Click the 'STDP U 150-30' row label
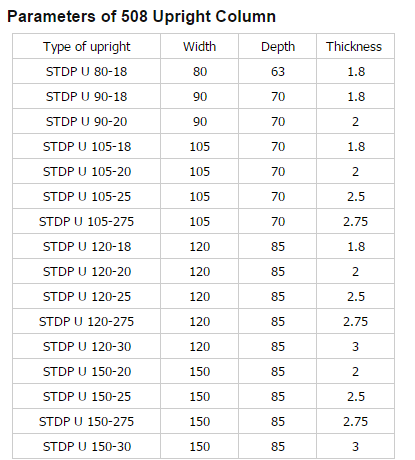 point(87,446)
